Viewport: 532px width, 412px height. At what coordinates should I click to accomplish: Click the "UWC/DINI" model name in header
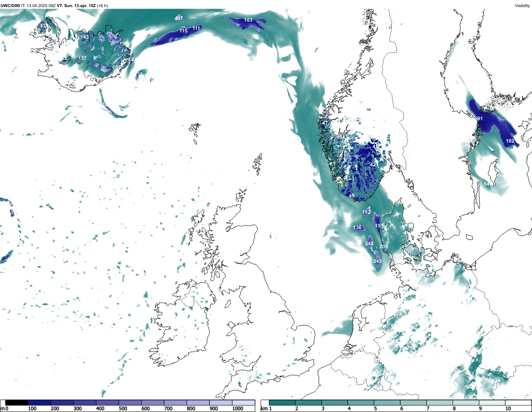10,5
